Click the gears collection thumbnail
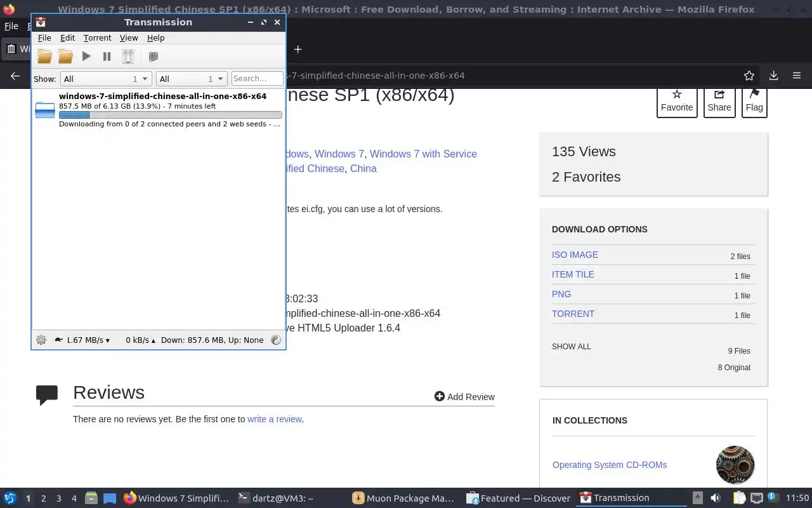The image size is (812, 508). (735, 465)
